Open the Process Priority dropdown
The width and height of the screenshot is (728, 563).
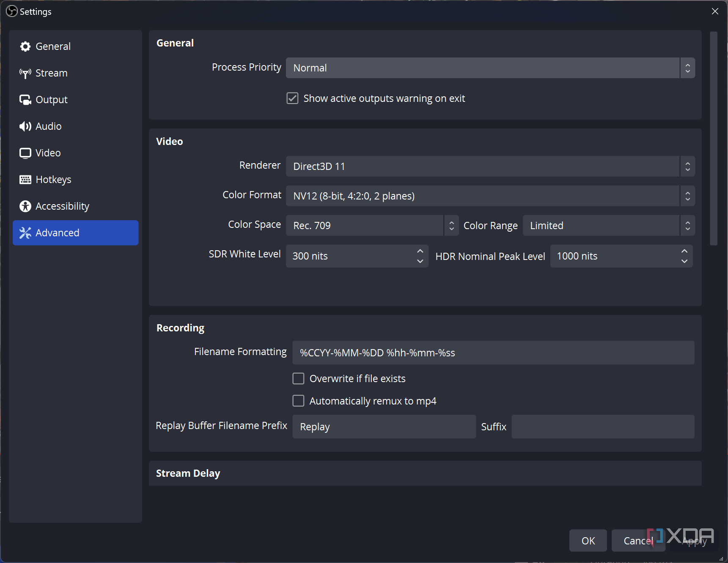(x=490, y=68)
